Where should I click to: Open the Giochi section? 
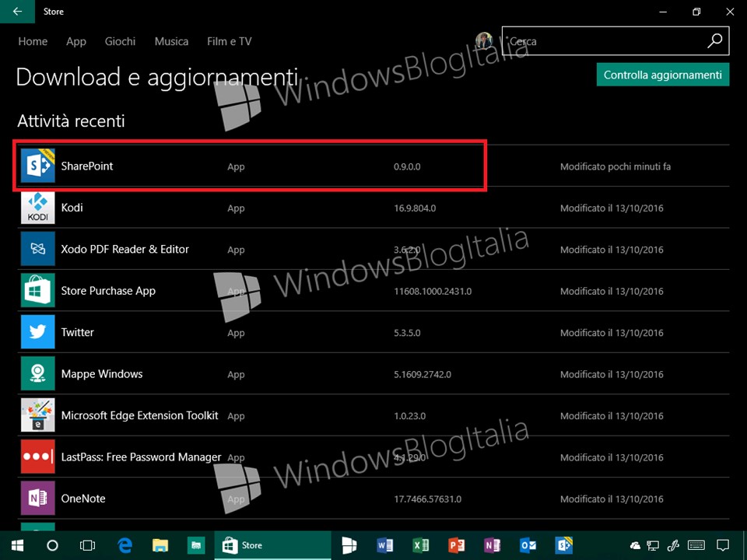pyautogui.click(x=120, y=41)
